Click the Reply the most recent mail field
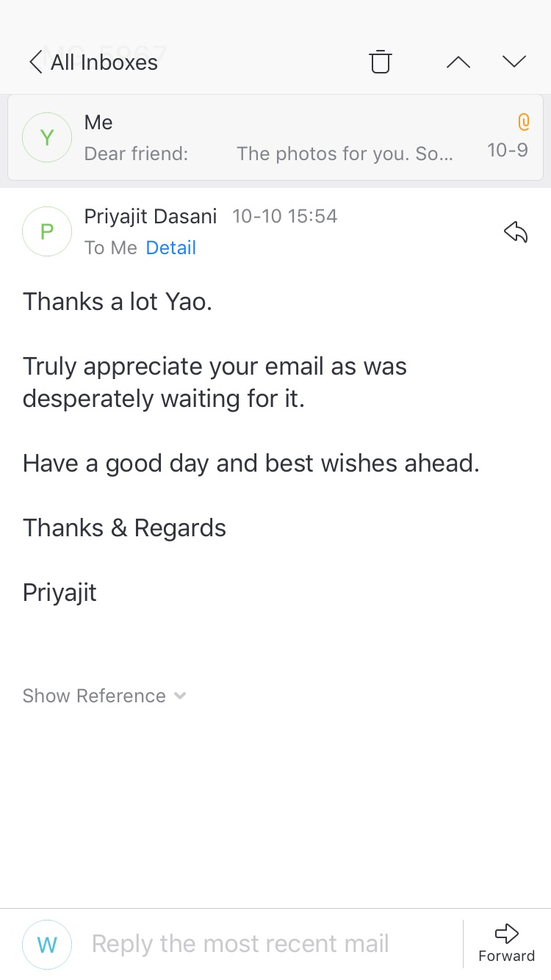The height and width of the screenshot is (980, 551). click(240, 944)
